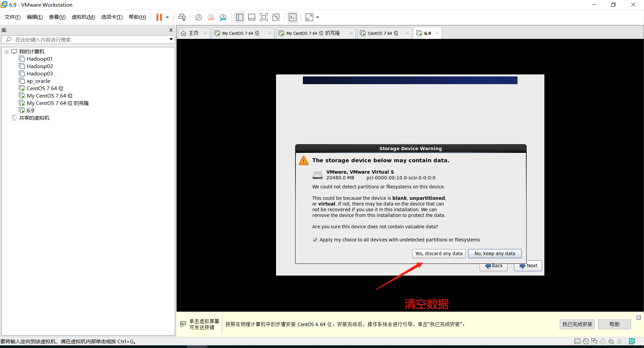Open the snapshot manager icon
This screenshot has height=348, width=644.
point(223,17)
